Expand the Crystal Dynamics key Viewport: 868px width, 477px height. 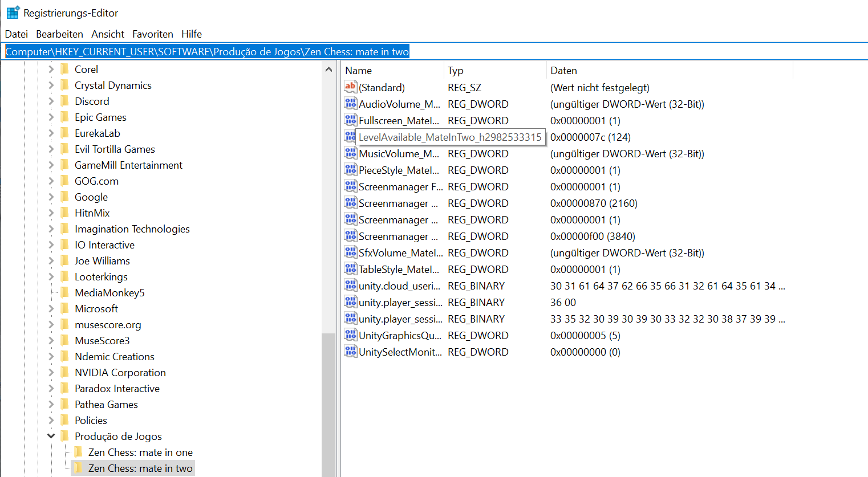click(x=51, y=85)
